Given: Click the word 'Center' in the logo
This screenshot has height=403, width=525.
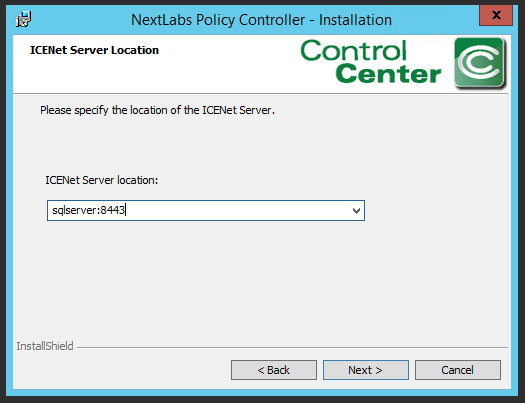Looking at the screenshot, I should coord(388,74).
